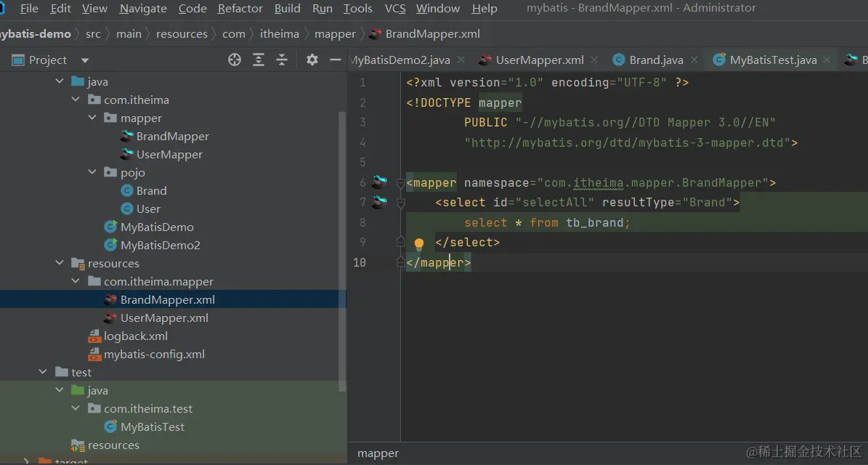This screenshot has width=868, height=465.
Task: Open the Project panel settings gear
Action: (312, 60)
